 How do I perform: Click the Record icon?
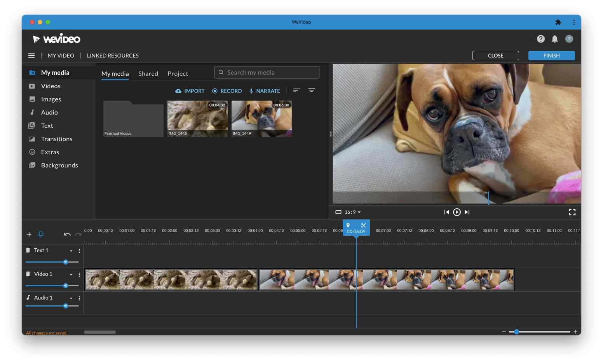tap(215, 91)
